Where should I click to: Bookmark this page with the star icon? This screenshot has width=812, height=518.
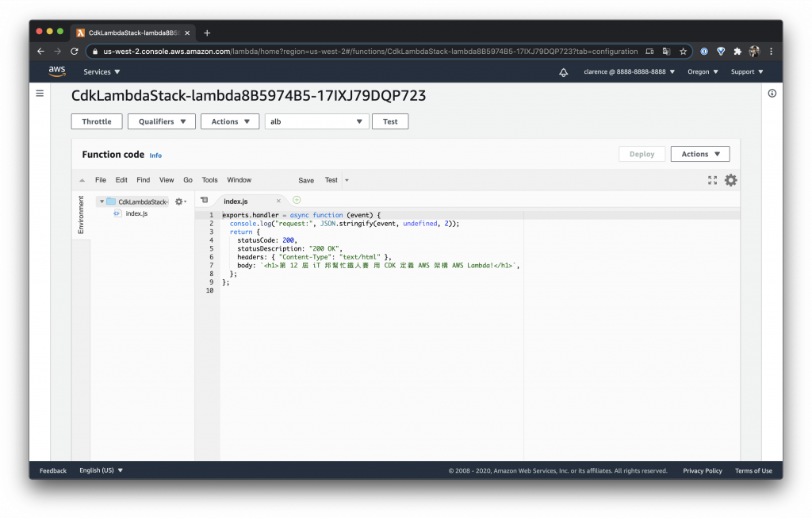(683, 52)
